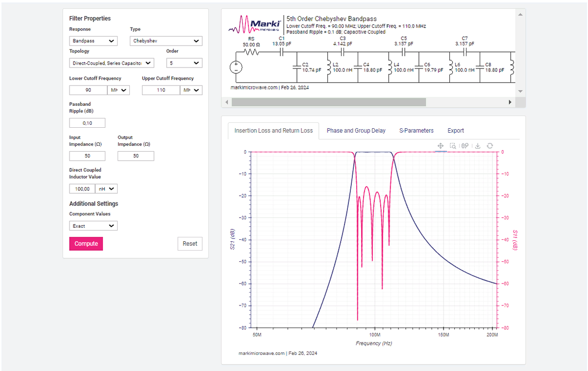Image resolution: width=588 pixels, height=371 pixels.
Task: Click the Frequency (Hz) axis label
Action: [374, 343]
